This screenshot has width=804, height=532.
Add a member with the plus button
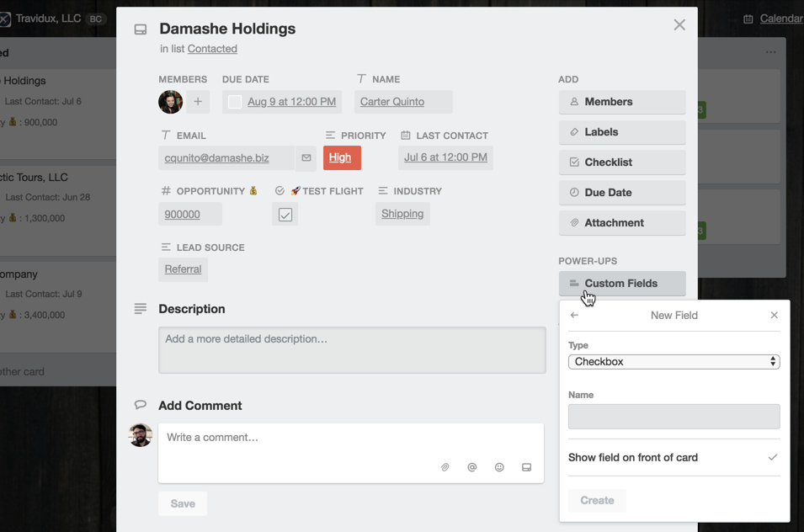[x=198, y=102]
